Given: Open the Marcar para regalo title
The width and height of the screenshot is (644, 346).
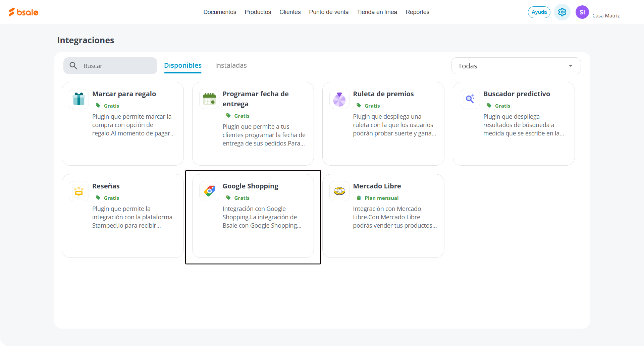Looking at the screenshot, I should tap(124, 94).
